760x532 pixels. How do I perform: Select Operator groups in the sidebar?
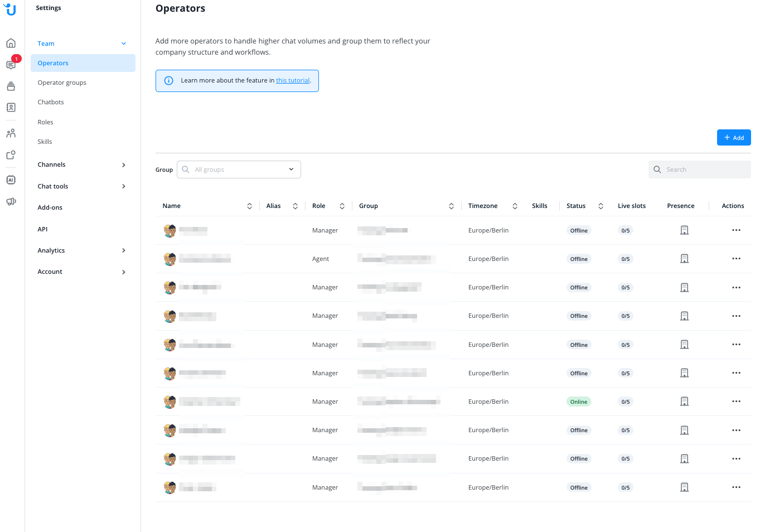coord(62,82)
